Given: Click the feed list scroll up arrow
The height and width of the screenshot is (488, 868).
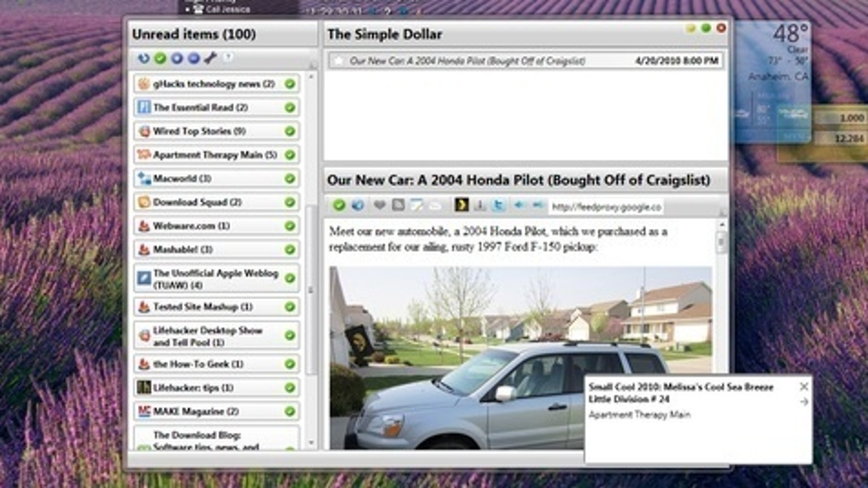Looking at the screenshot, I should [311, 77].
